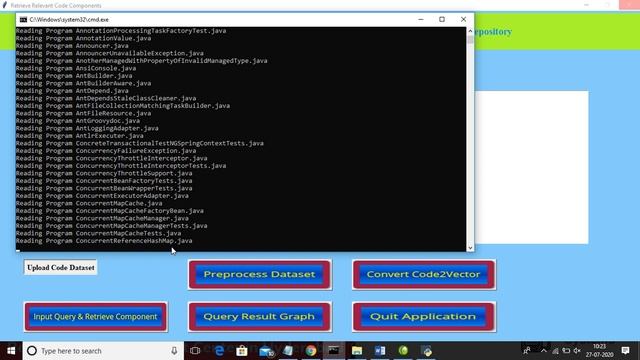640x360 pixels.
Task: Click the white output text area of the app
Action: pos(531,167)
